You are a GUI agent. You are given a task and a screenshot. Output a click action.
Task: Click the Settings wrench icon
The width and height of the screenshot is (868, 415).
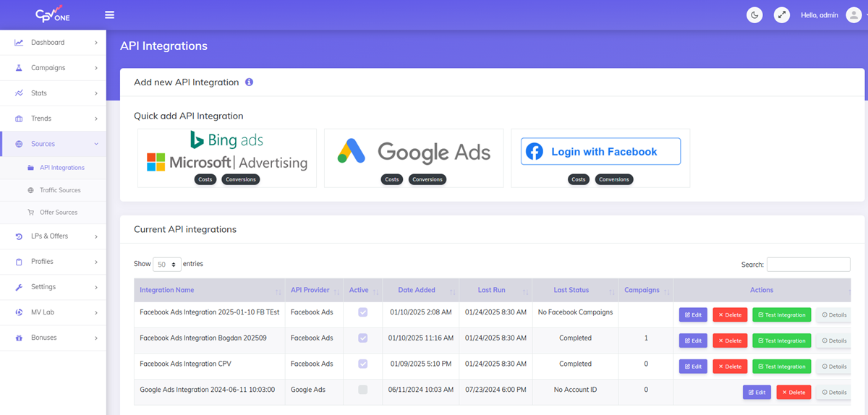(19, 287)
